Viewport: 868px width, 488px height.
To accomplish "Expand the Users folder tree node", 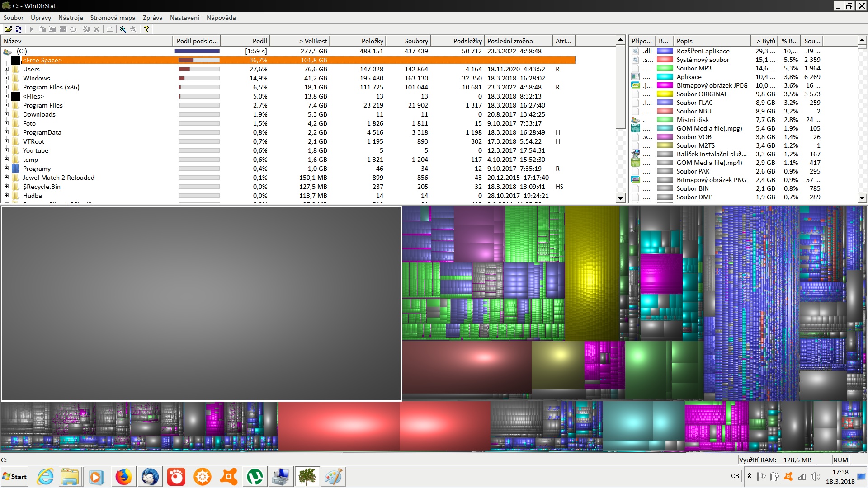I will (6, 69).
